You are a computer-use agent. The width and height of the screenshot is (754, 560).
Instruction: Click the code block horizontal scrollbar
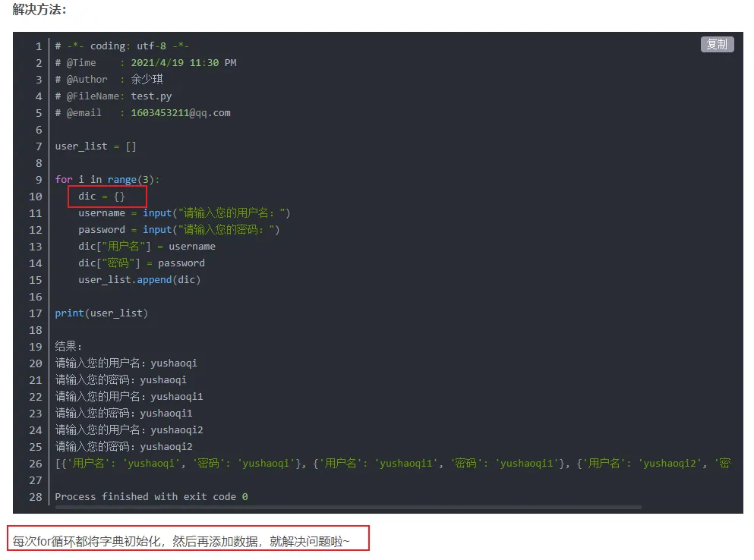pos(347,507)
